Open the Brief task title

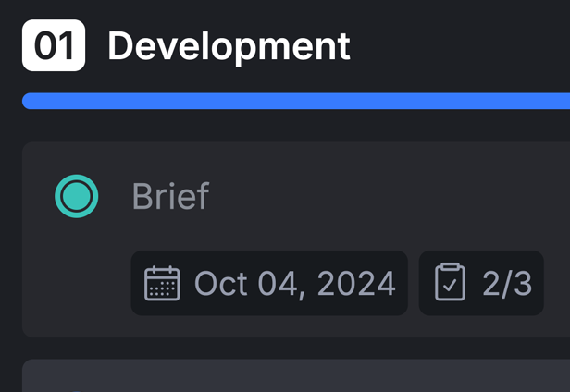[170, 196]
